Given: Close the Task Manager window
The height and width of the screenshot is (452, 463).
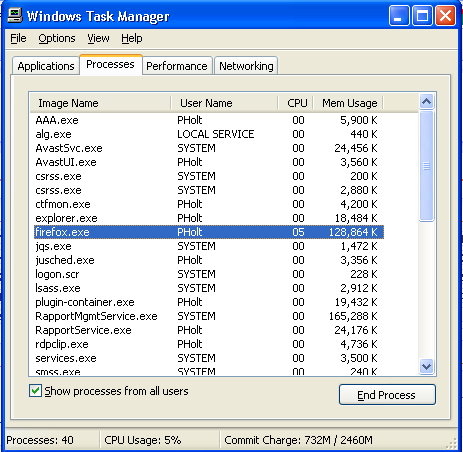Looking at the screenshot, I should [445, 16].
